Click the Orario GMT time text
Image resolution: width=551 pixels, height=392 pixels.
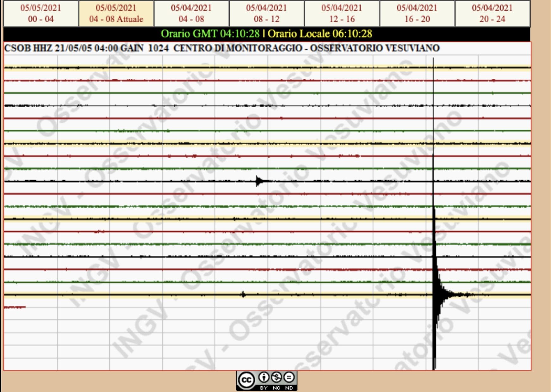click(210, 34)
